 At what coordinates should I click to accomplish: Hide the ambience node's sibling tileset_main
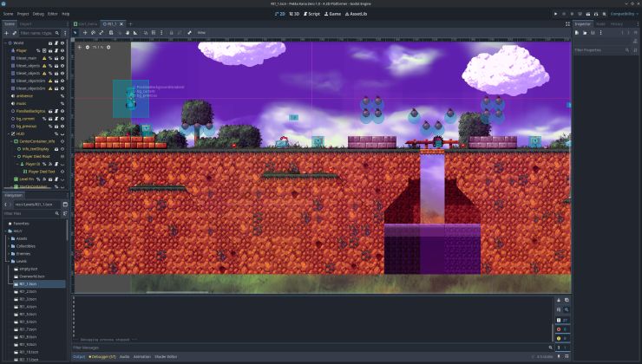point(62,58)
